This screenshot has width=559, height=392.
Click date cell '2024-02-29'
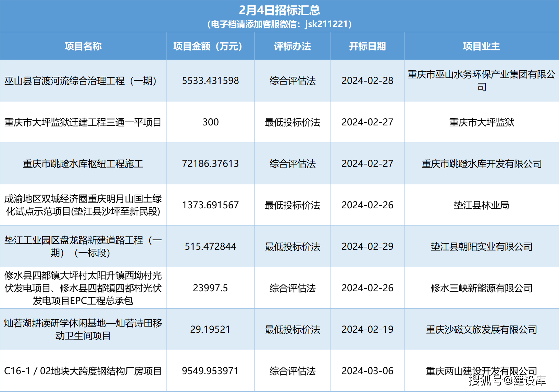368,247
